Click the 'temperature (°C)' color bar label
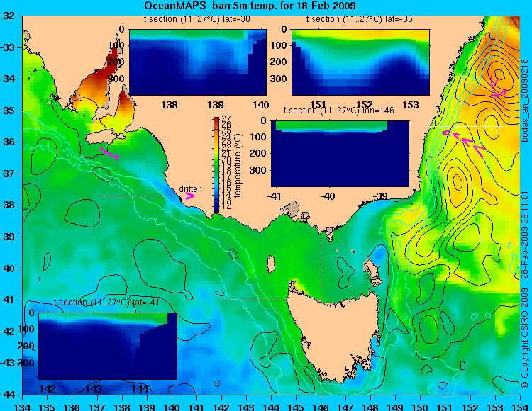Image resolution: width=532 pixels, height=411 pixels. (238, 165)
